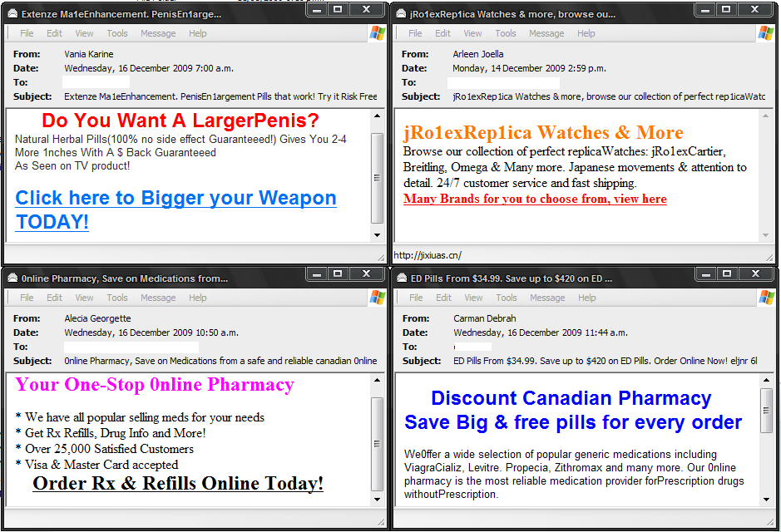The width and height of the screenshot is (781, 532).
Task: Open Tools menu in Online Pharmacy window
Action: point(117,298)
